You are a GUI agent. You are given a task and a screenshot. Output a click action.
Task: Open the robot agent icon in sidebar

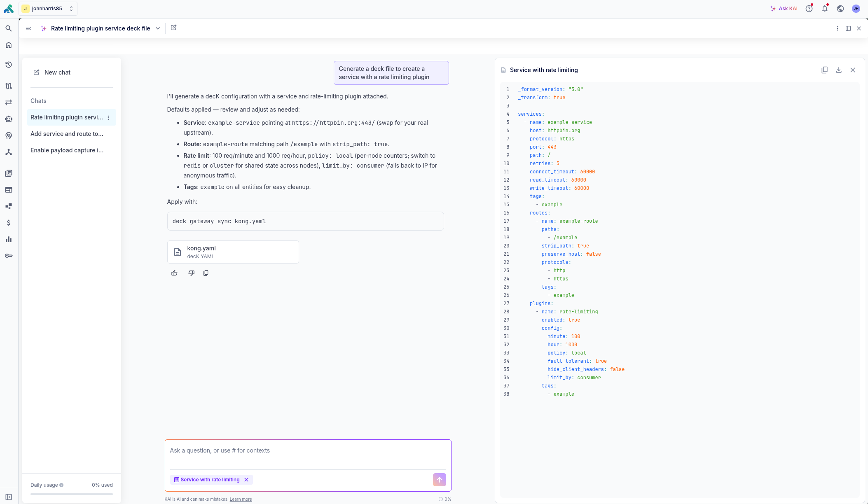pos(8,119)
